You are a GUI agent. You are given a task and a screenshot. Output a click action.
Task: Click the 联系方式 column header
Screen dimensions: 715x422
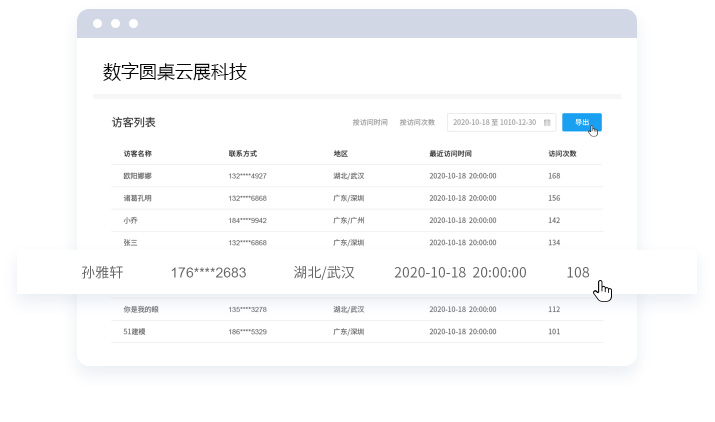click(243, 154)
